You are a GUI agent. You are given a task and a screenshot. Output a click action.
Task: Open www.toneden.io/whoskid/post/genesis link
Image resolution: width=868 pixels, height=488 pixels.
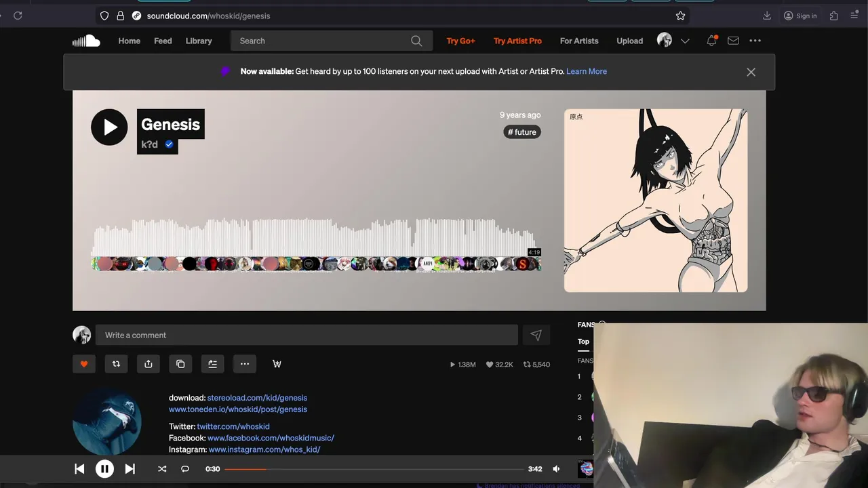pyautogui.click(x=238, y=409)
